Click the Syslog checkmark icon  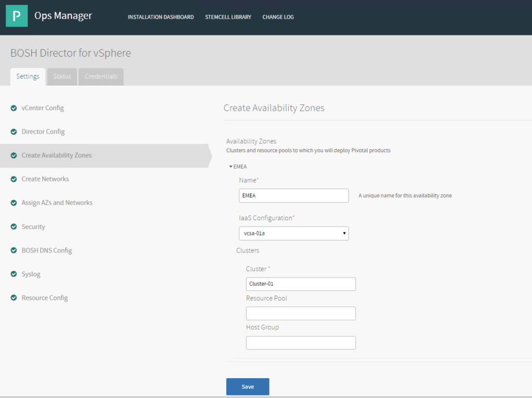pyautogui.click(x=14, y=274)
